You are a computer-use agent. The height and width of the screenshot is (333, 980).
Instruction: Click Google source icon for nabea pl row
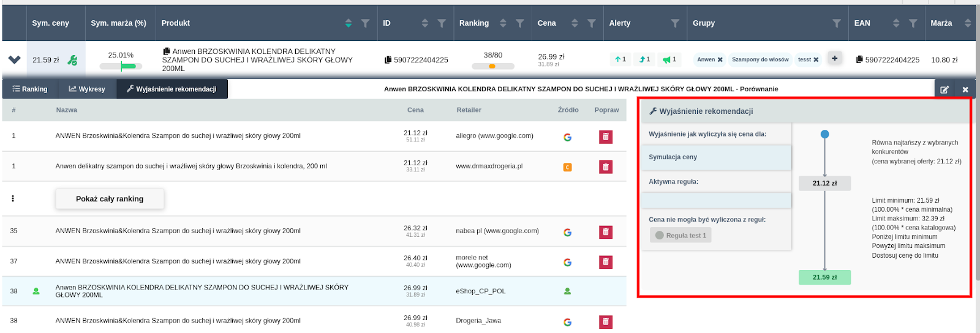click(x=567, y=233)
